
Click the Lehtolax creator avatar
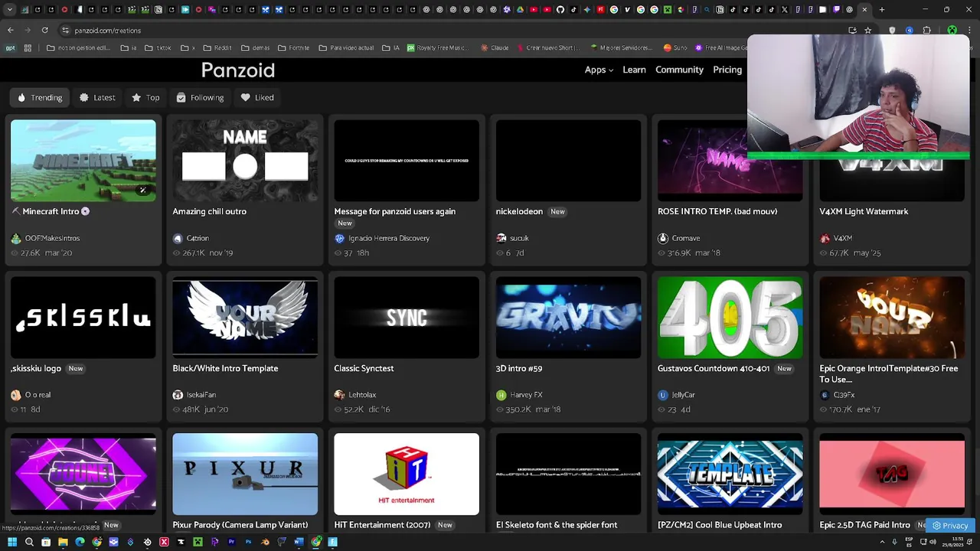[339, 395]
